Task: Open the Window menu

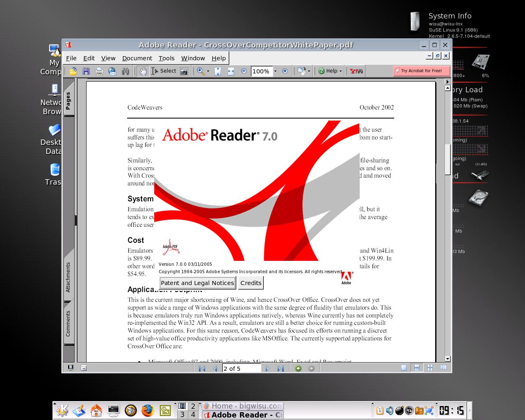Action: pyautogui.click(x=193, y=58)
